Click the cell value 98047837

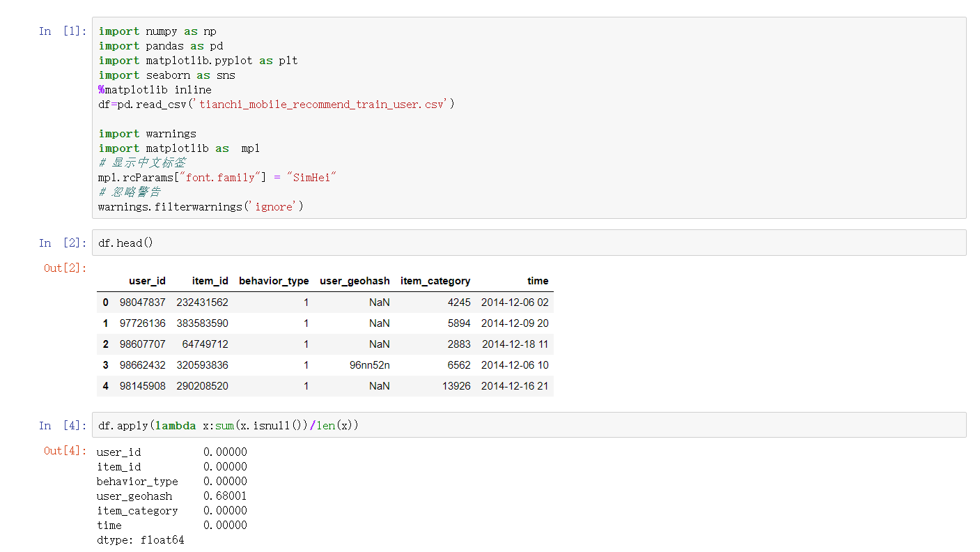click(143, 302)
